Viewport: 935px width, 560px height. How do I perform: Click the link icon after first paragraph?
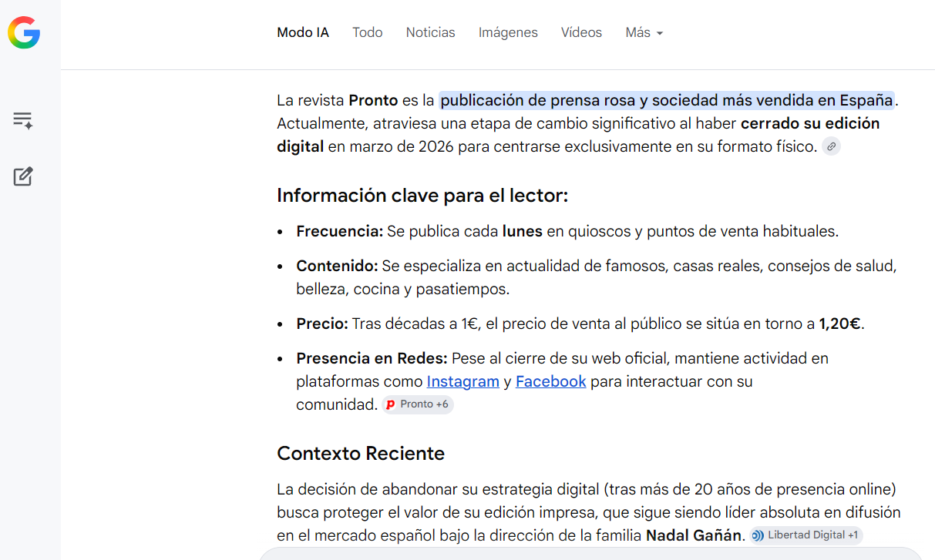click(x=830, y=146)
